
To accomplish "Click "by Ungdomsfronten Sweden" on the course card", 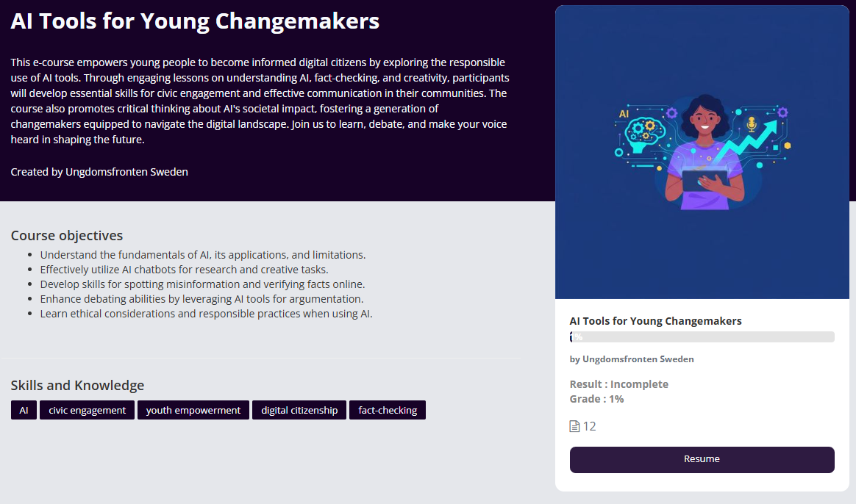I will (632, 359).
